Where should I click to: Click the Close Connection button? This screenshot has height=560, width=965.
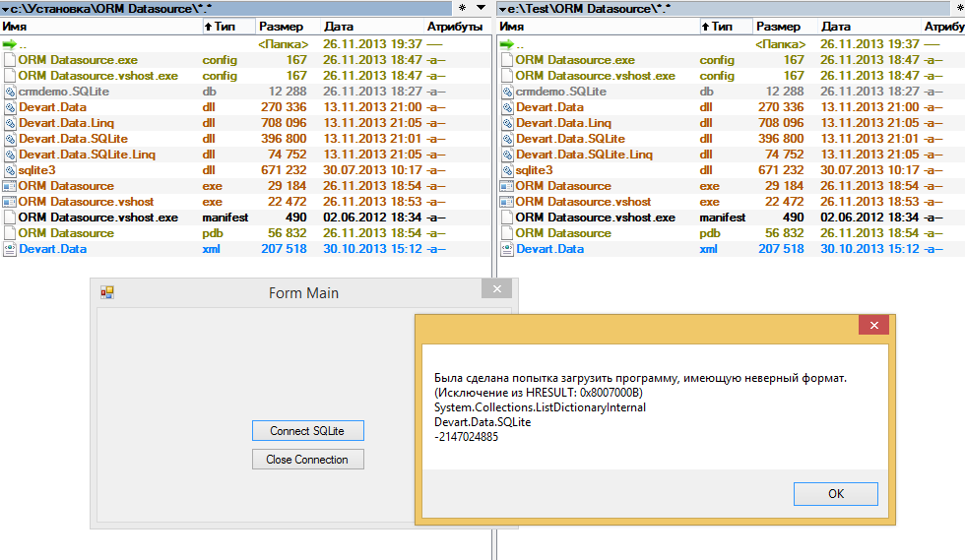(x=307, y=459)
